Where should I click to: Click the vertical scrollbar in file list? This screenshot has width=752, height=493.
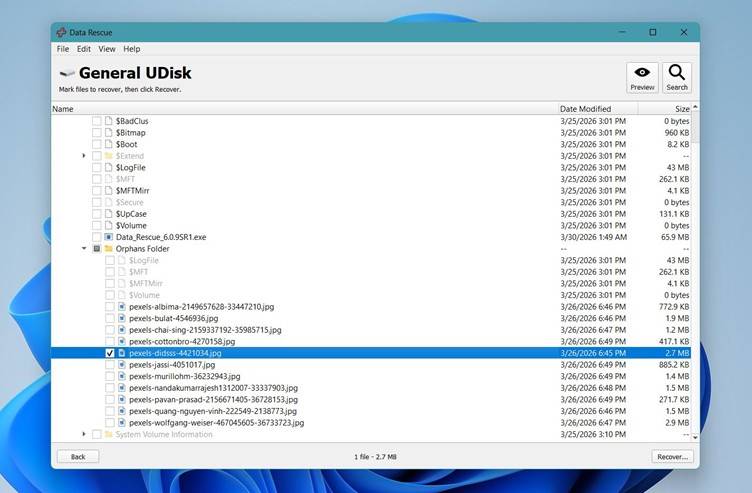tap(695, 270)
